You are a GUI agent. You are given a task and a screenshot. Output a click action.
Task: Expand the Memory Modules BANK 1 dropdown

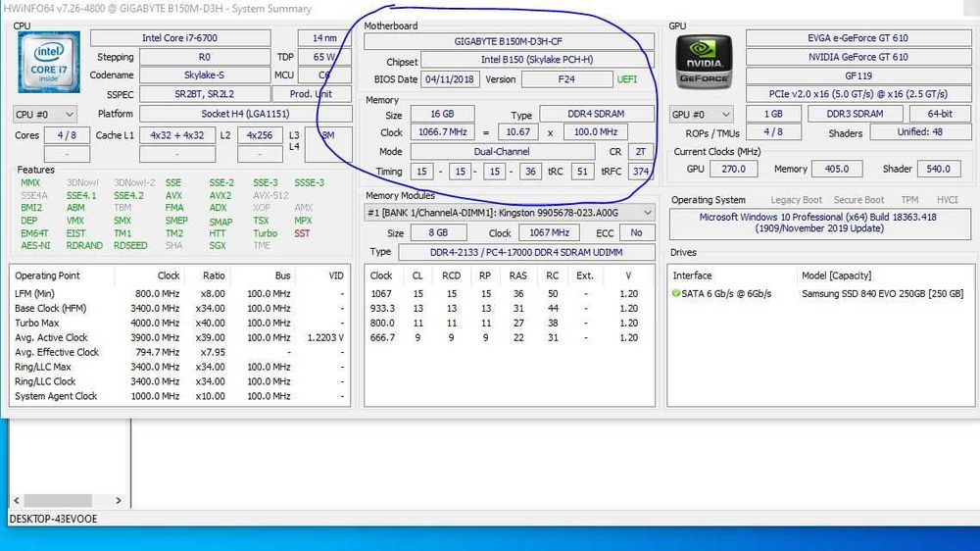point(648,213)
